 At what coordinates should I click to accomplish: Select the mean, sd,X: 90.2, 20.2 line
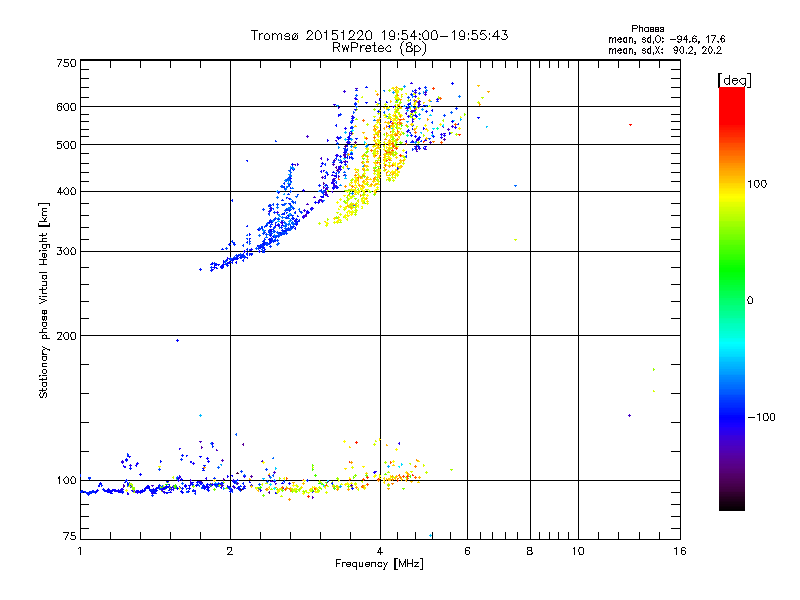click(x=665, y=50)
